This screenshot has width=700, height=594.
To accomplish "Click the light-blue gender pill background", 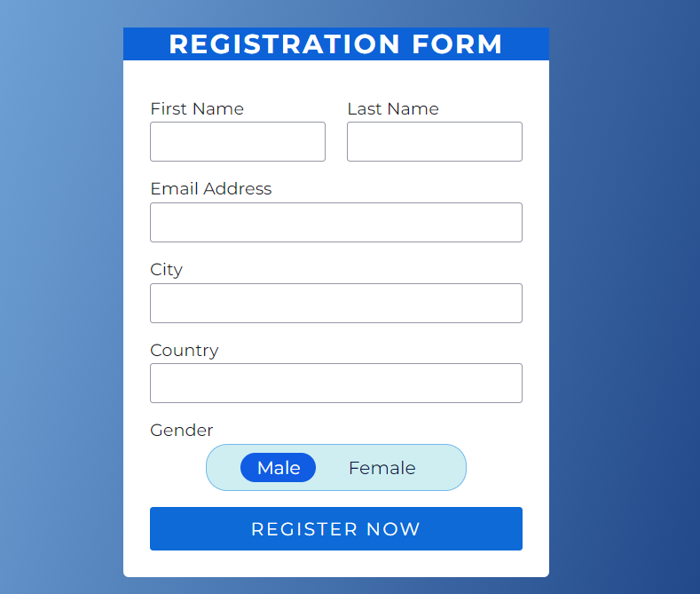I will 442,468.
